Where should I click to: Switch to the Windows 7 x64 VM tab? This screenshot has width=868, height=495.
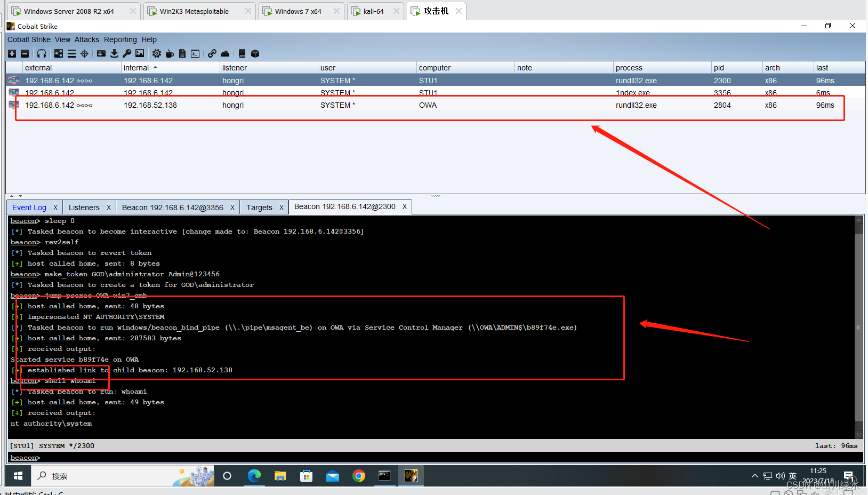pyautogui.click(x=301, y=11)
